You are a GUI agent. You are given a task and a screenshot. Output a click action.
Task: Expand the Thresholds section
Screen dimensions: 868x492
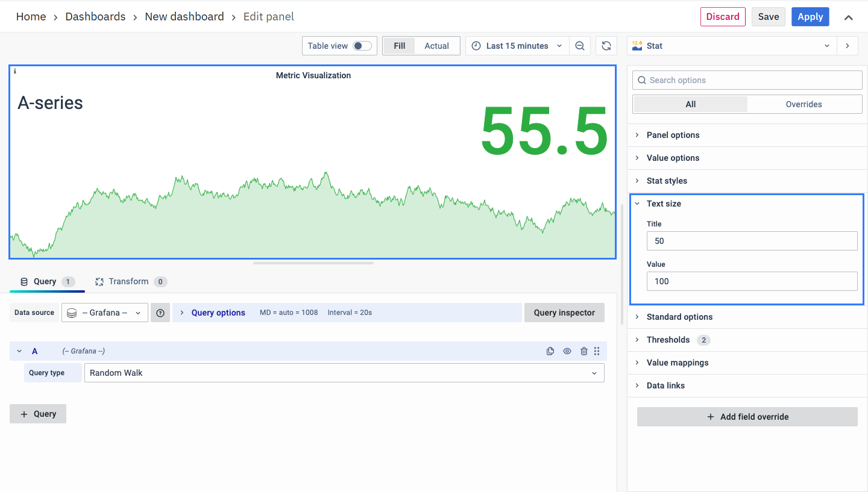[x=668, y=340]
